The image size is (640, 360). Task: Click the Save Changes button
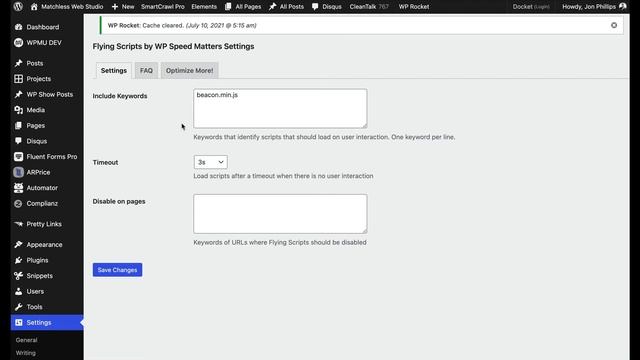[118, 270]
